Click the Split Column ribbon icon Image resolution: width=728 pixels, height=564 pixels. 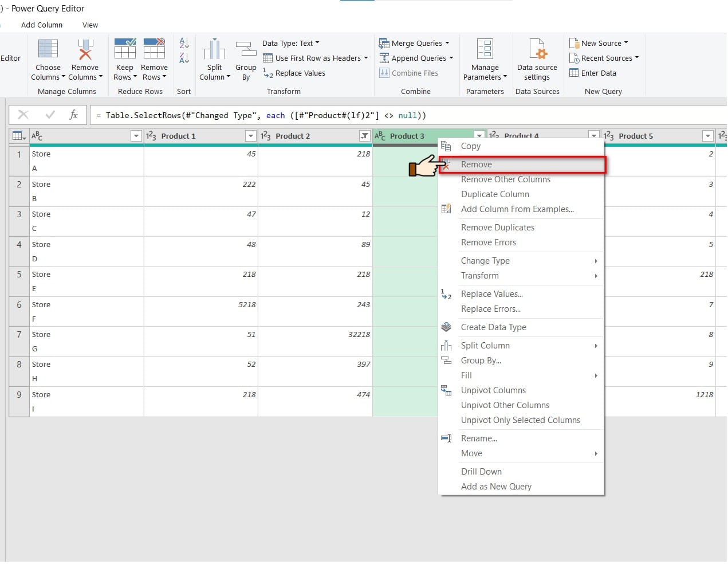pos(215,49)
